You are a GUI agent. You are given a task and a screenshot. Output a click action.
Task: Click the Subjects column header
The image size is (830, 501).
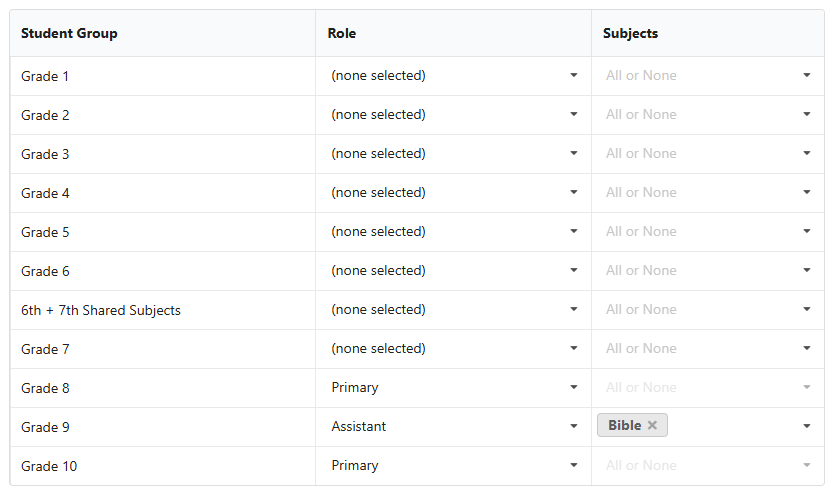click(x=630, y=33)
